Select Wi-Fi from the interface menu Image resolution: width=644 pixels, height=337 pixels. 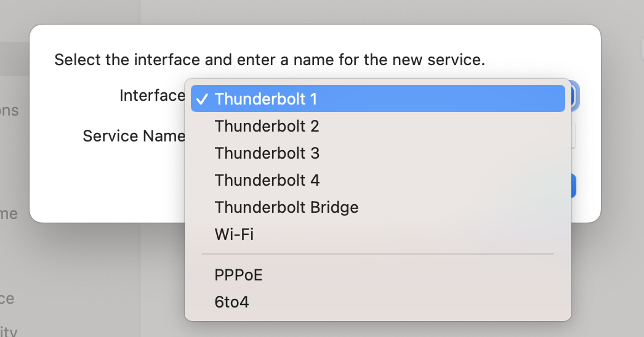378,234
